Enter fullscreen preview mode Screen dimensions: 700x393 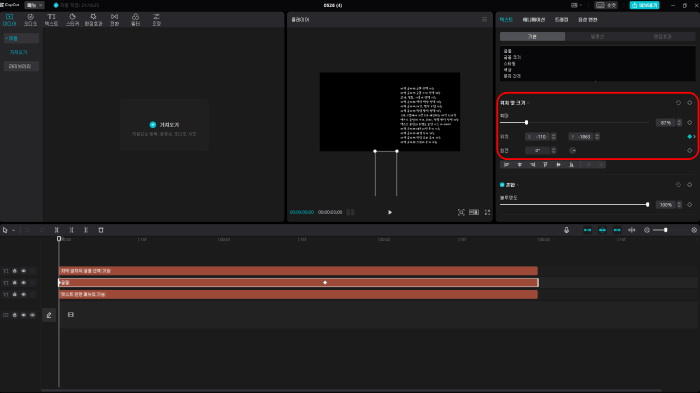pyautogui.click(x=488, y=212)
